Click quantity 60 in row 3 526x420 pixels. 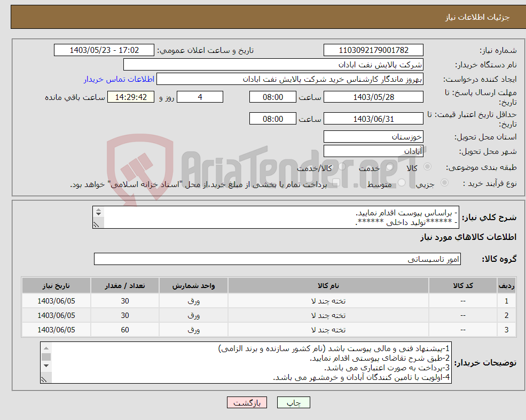[x=125, y=330]
